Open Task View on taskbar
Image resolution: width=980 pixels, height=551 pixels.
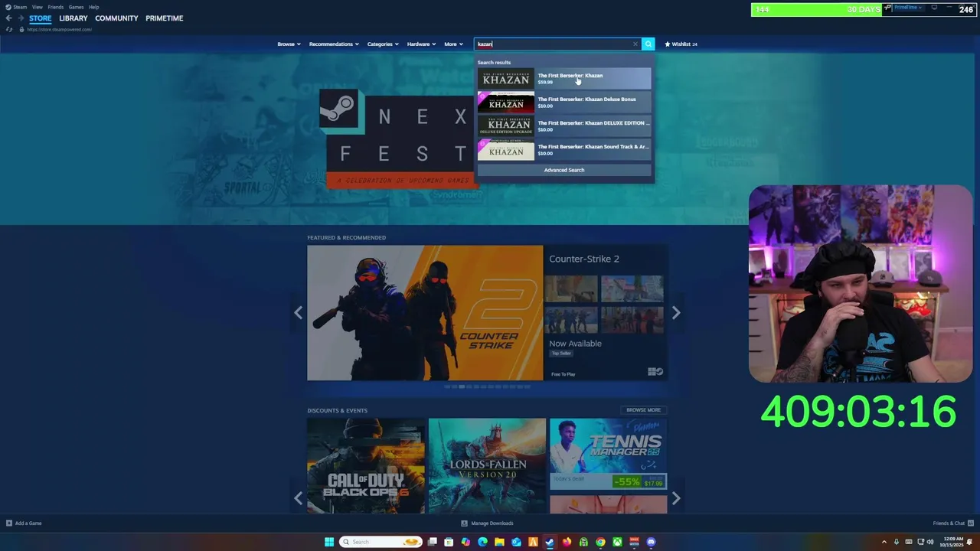pos(432,542)
